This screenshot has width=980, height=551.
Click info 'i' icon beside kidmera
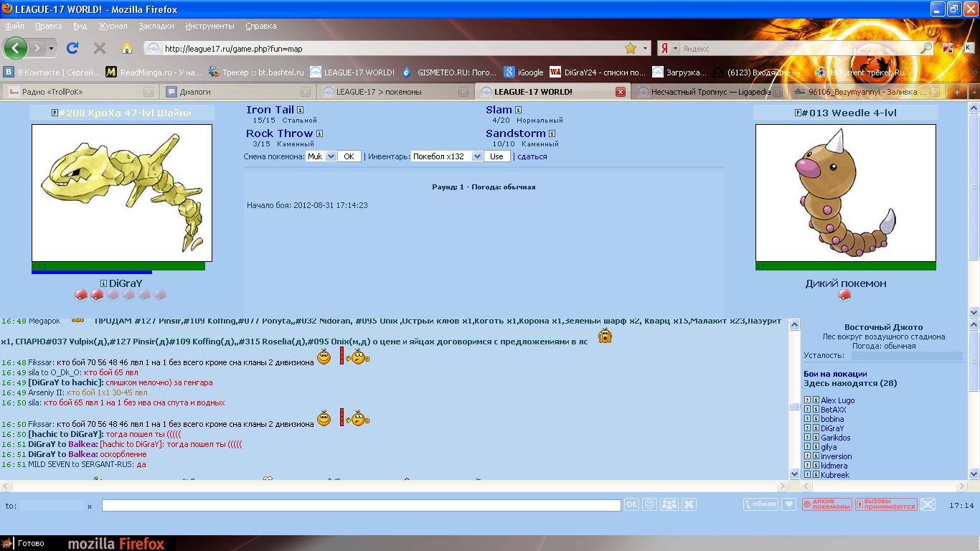click(816, 466)
